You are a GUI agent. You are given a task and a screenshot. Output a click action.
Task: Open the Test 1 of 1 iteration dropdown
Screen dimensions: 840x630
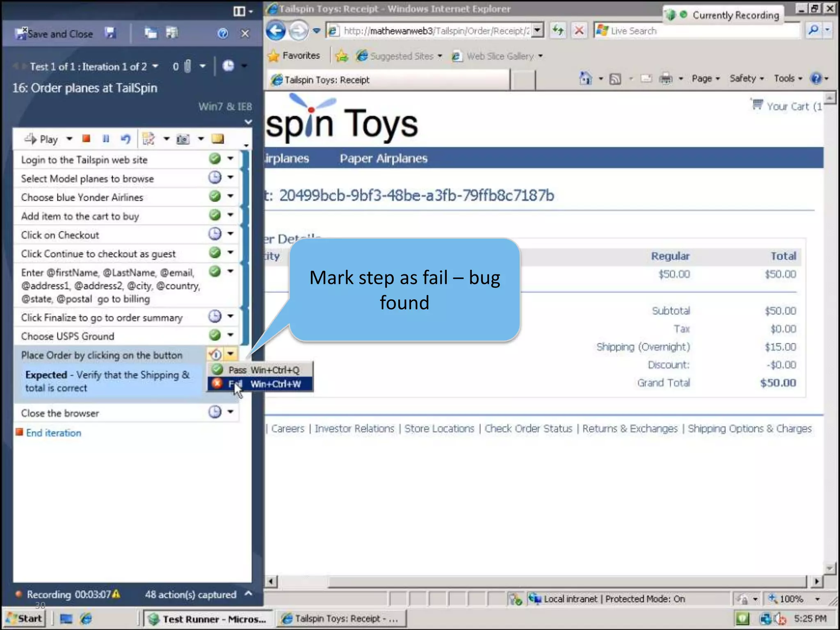click(x=155, y=66)
